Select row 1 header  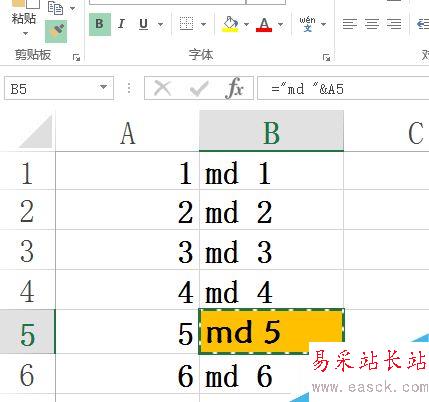click(x=27, y=171)
